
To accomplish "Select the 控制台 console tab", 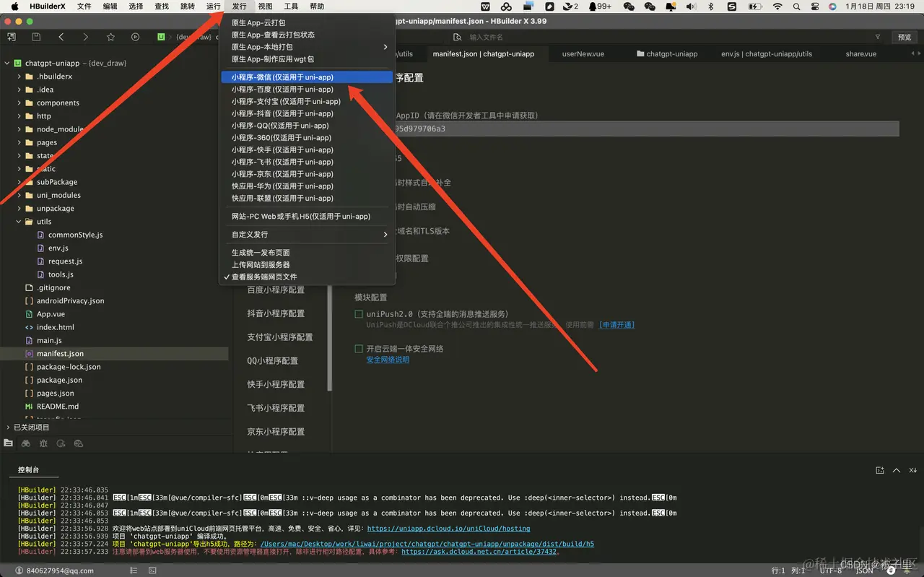I will point(29,470).
